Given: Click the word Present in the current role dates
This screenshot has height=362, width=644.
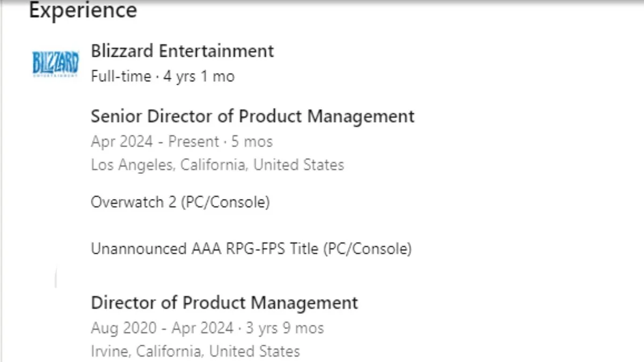Looking at the screenshot, I should (194, 142).
